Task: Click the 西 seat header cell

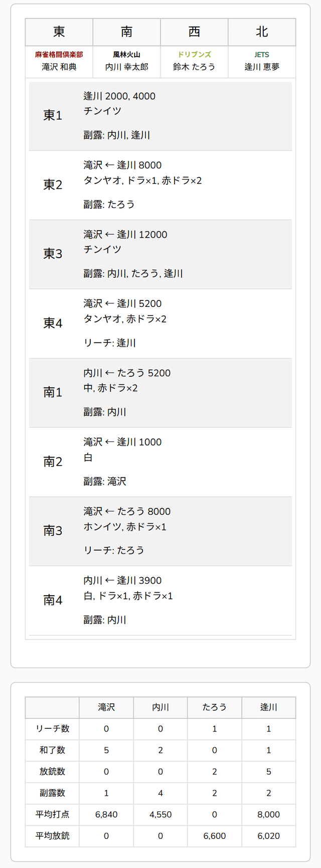Action: click(194, 32)
